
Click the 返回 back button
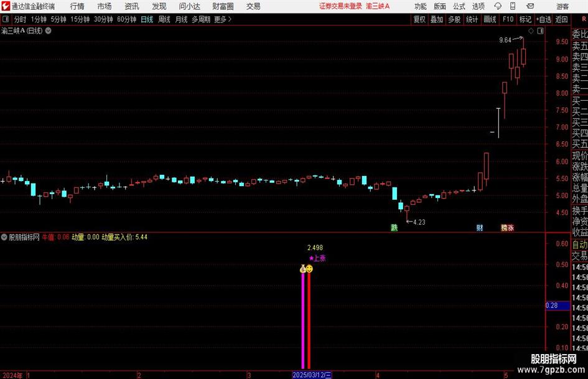[x=561, y=19]
